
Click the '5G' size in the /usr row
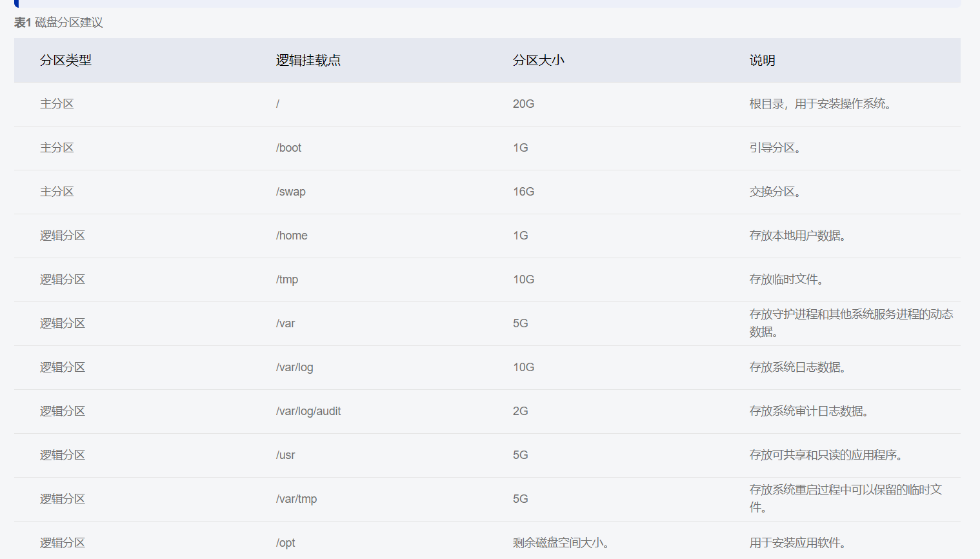click(521, 455)
